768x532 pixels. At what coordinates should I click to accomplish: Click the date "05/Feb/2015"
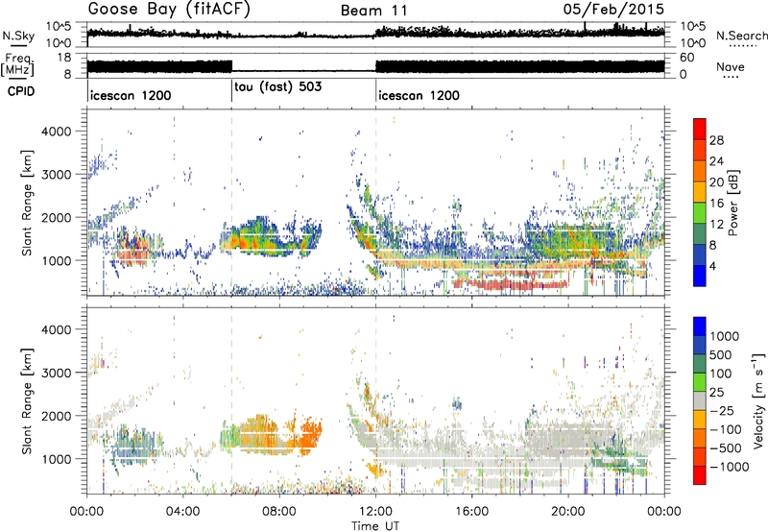click(x=613, y=9)
